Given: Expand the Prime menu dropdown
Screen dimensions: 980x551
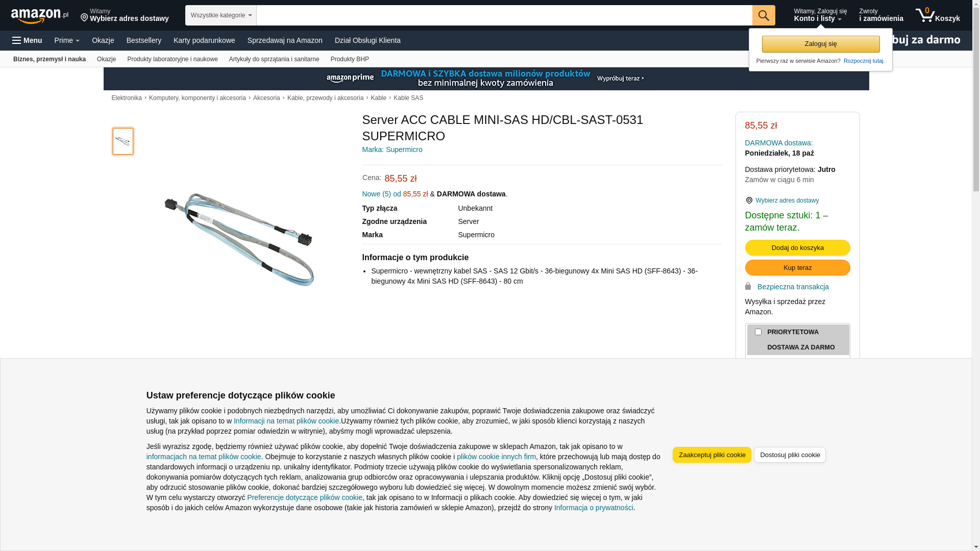Looking at the screenshot, I should 67,40.
